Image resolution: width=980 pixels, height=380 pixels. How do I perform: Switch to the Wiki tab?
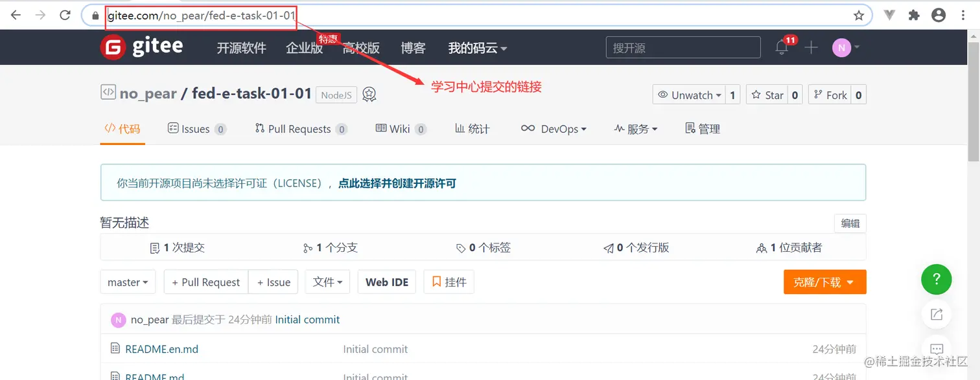(401, 129)
